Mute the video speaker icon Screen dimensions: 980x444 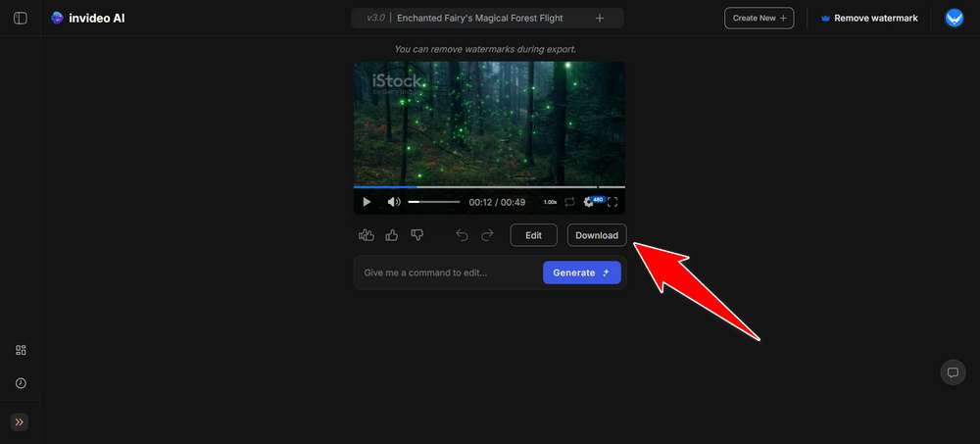point(394,202)
